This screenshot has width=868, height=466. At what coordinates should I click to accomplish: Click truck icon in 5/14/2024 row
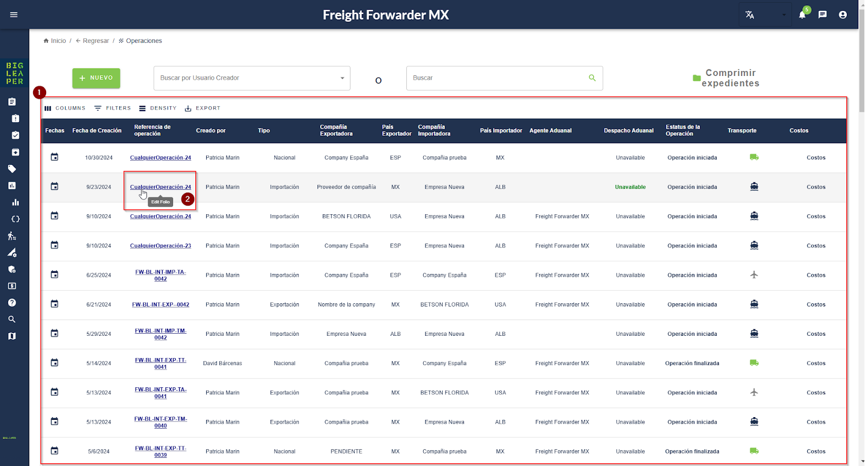tap(754, 363)
